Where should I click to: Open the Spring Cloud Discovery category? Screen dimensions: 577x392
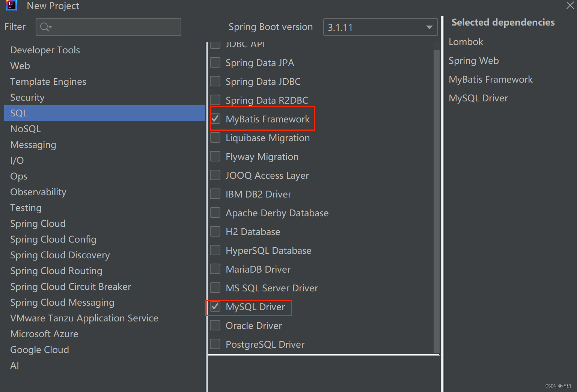(105, 255)
